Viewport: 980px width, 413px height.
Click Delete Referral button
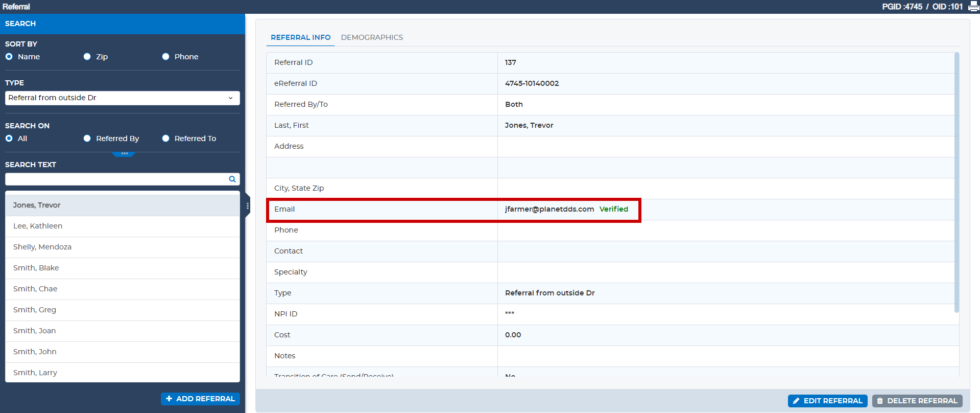[917, 401]
